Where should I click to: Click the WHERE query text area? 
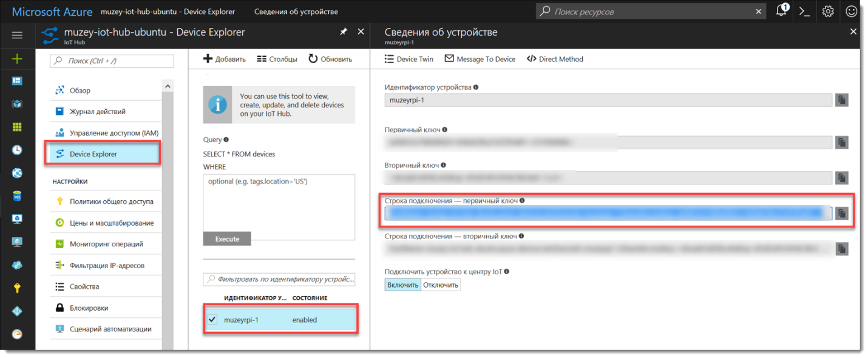point(279,207)
